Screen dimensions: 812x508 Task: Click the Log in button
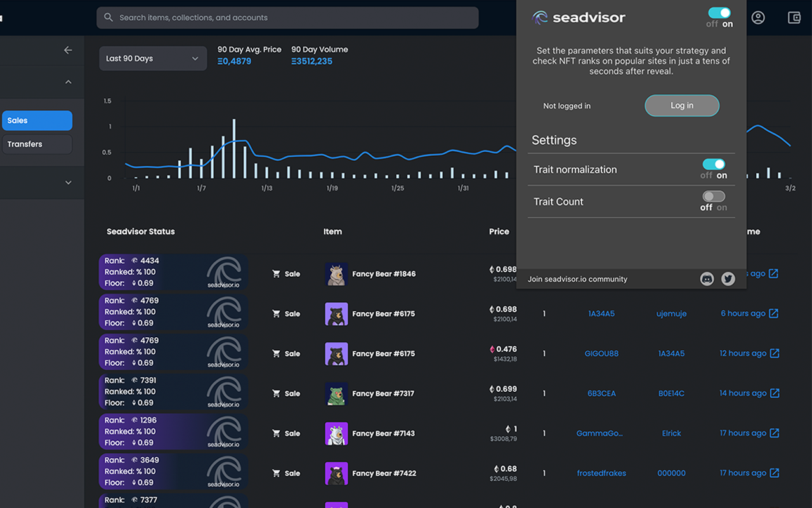(x=682, y=105)
